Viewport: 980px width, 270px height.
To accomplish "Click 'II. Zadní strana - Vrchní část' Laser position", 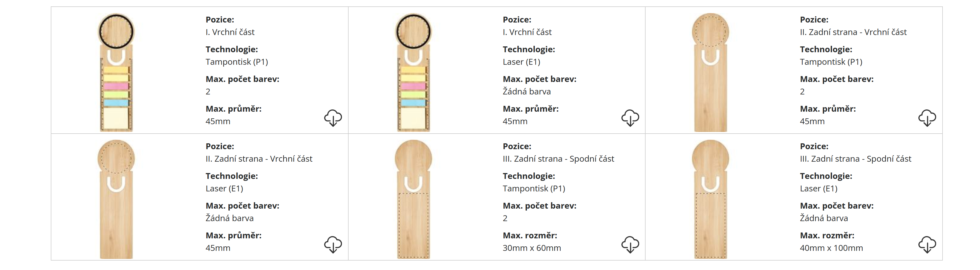I will pyautogui.click(x=259, y=159).
